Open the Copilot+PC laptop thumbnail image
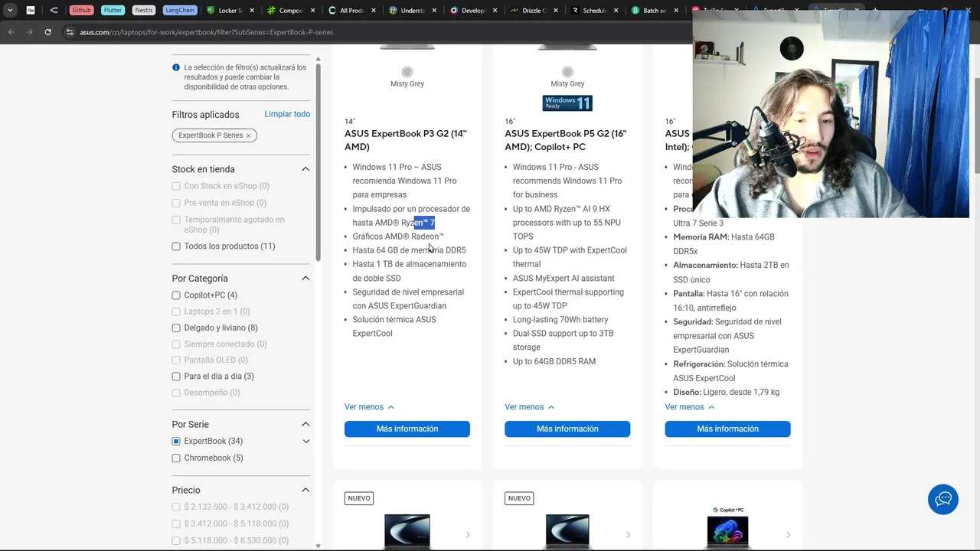 727,532
